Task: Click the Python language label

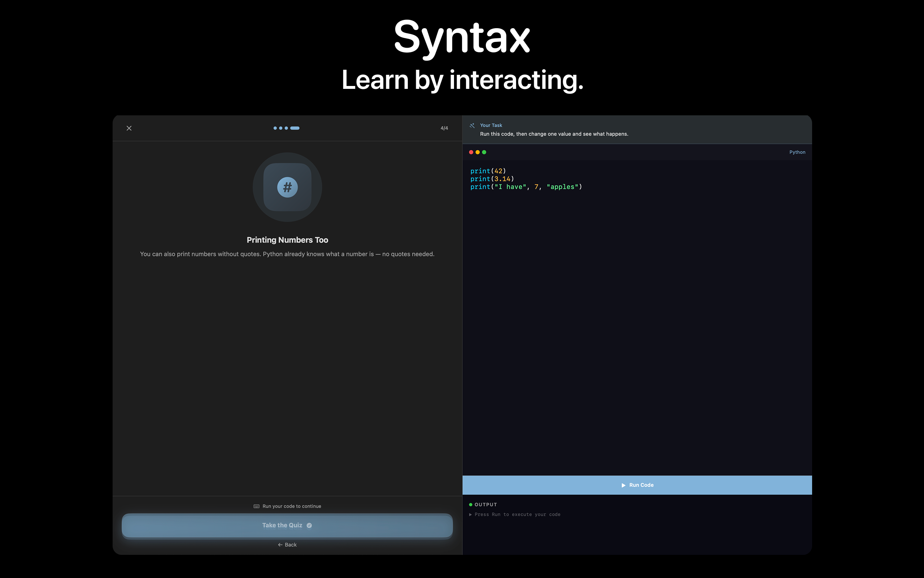Action: [797, 152]
